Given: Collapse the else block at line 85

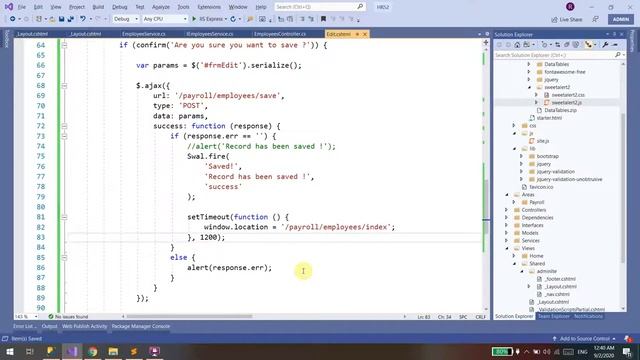Looking at the screenshot, I should pyautogui.click(x=64, y=258).
